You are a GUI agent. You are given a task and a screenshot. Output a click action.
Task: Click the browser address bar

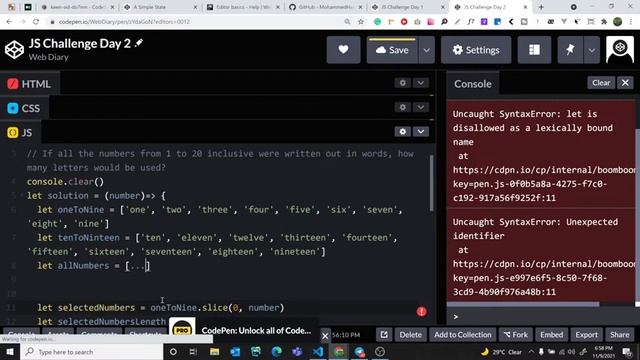click(x=196, y=22)
